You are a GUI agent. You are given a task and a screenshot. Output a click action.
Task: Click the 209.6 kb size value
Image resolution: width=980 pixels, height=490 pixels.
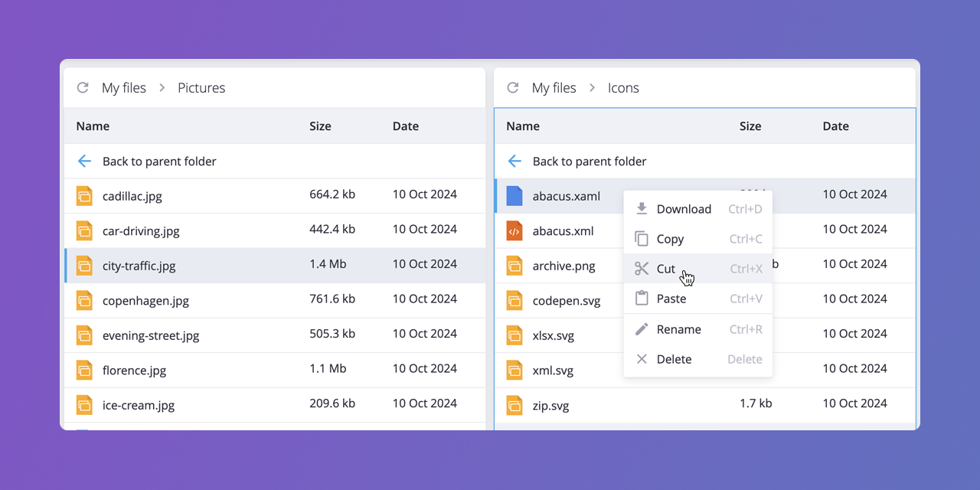point(332,403)
